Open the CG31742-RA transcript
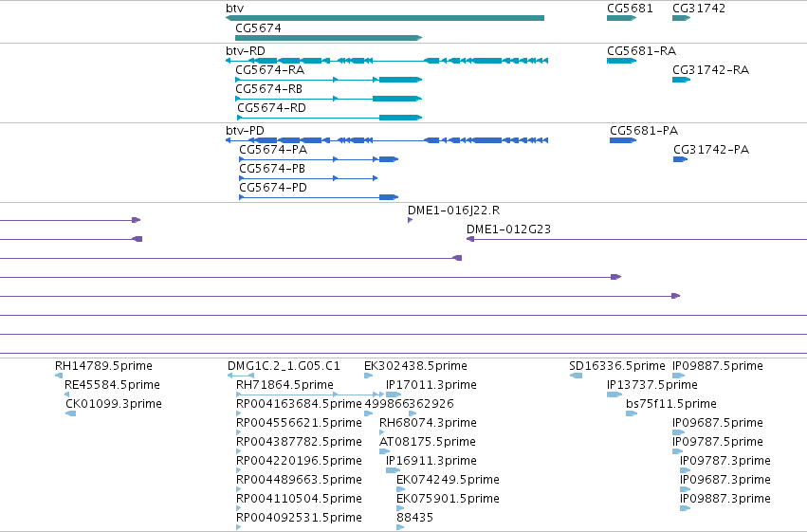Viewport: 807px width, 532px height. (681, 80)
